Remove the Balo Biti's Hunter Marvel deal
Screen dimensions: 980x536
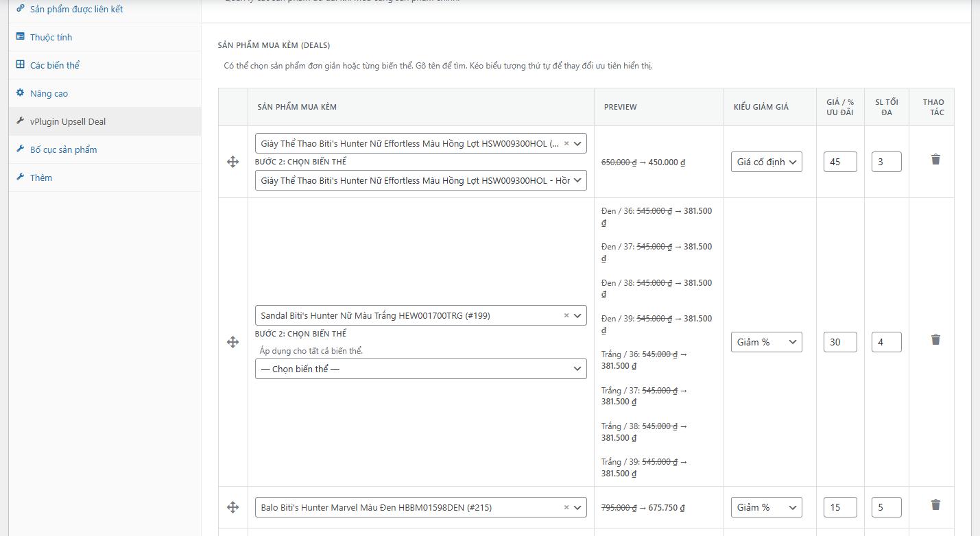click(935, 505)
